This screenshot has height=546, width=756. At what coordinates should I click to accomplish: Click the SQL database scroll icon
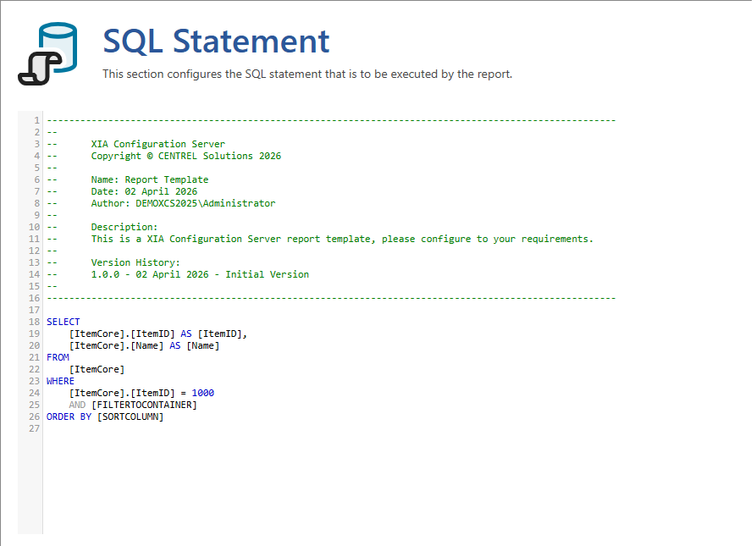click(47, 53)
